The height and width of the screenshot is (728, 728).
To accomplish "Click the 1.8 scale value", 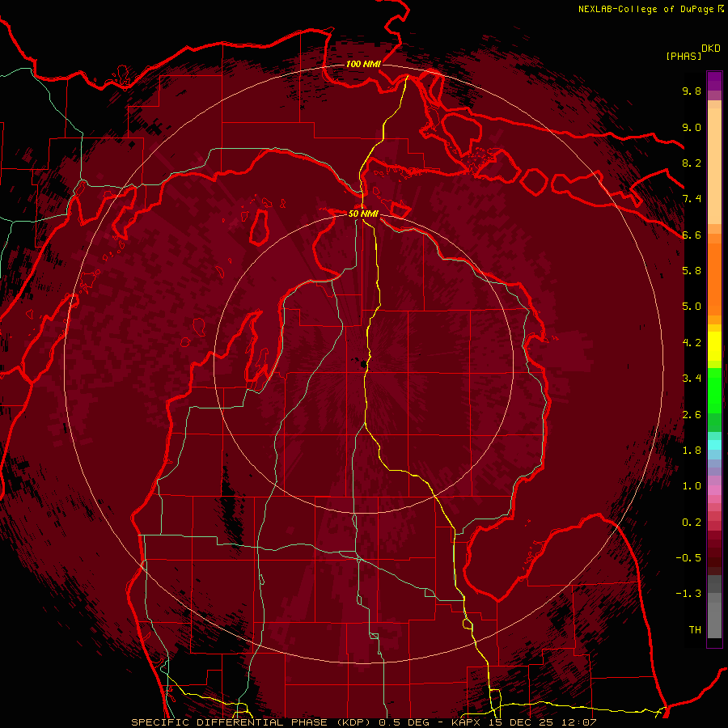I will point(692,451).
